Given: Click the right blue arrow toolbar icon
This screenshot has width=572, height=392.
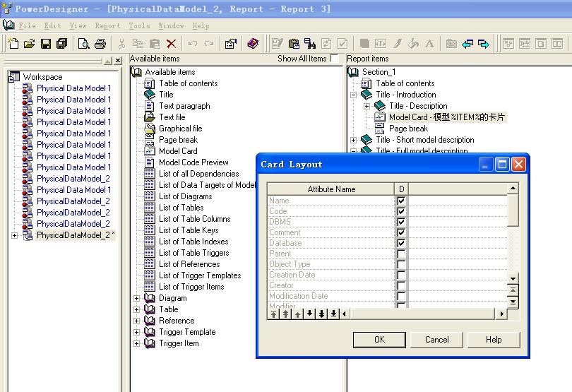Looking at the screenshot, I should tap(484, 44).
